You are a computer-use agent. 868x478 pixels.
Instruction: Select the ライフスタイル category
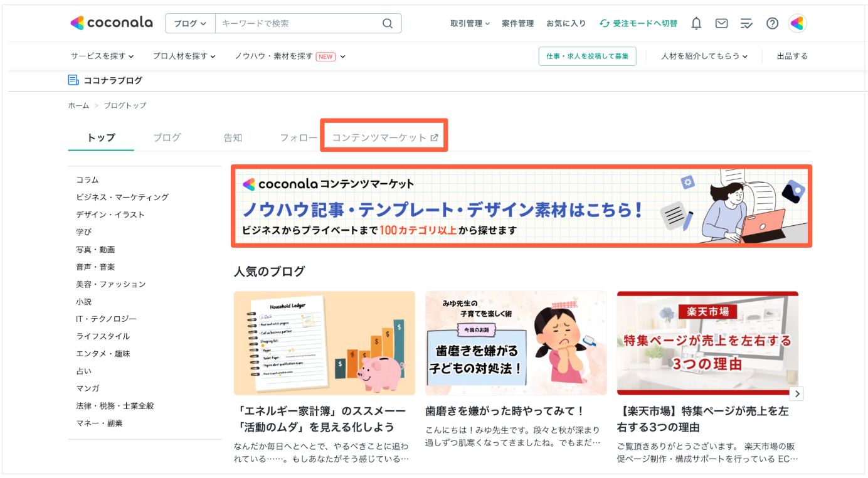point(103,336)
